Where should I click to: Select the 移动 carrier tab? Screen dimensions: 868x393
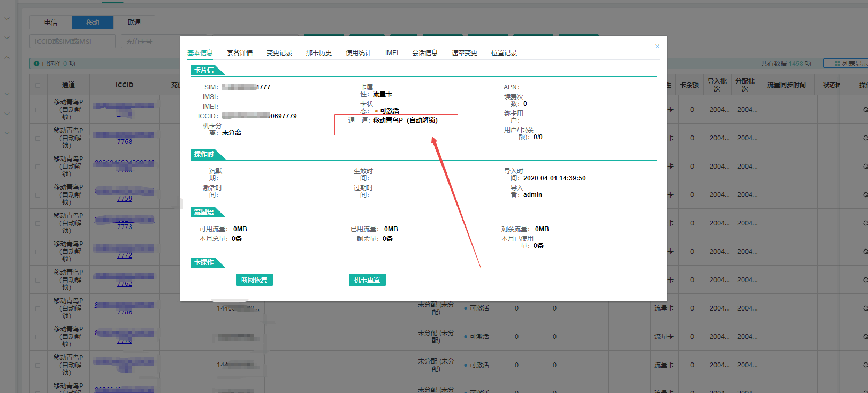[x=93, y=22]
